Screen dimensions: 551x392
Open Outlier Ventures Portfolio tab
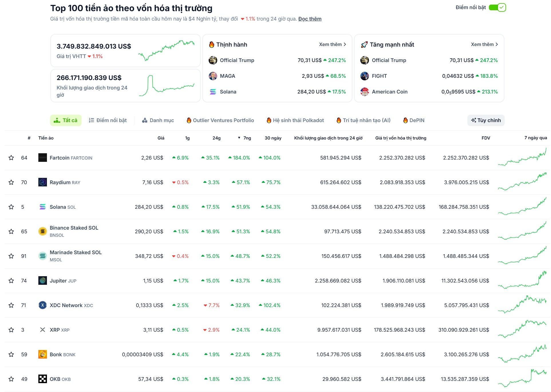tap(220, 120)
